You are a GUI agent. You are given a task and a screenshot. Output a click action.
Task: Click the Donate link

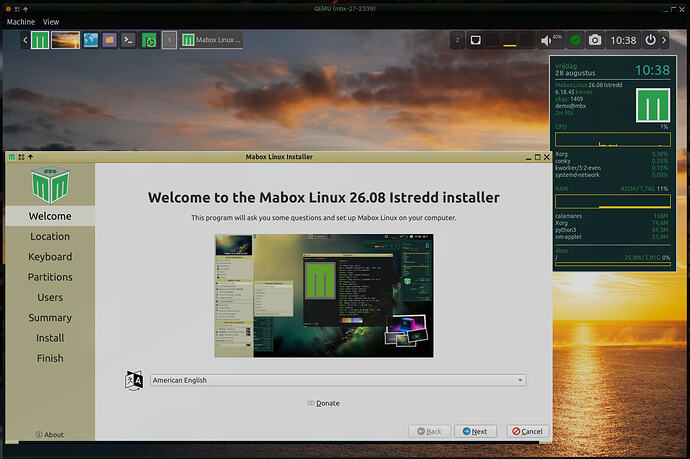pos(323,403)
